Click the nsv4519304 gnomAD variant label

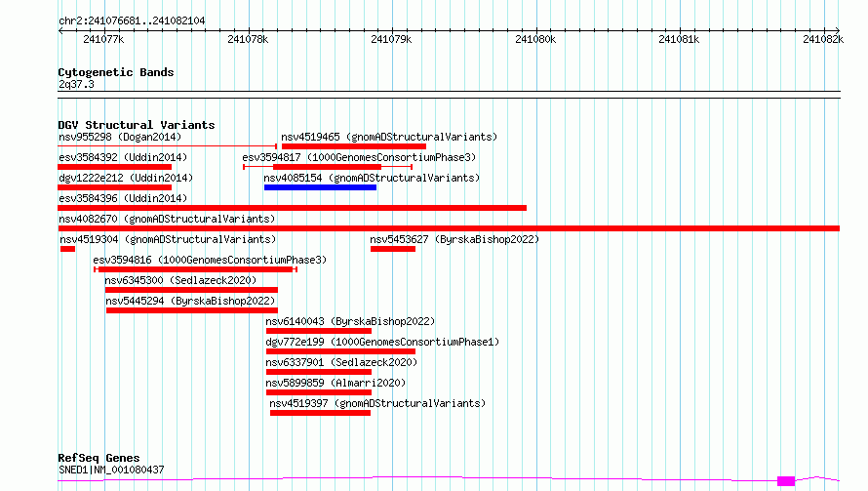(168, 239)
